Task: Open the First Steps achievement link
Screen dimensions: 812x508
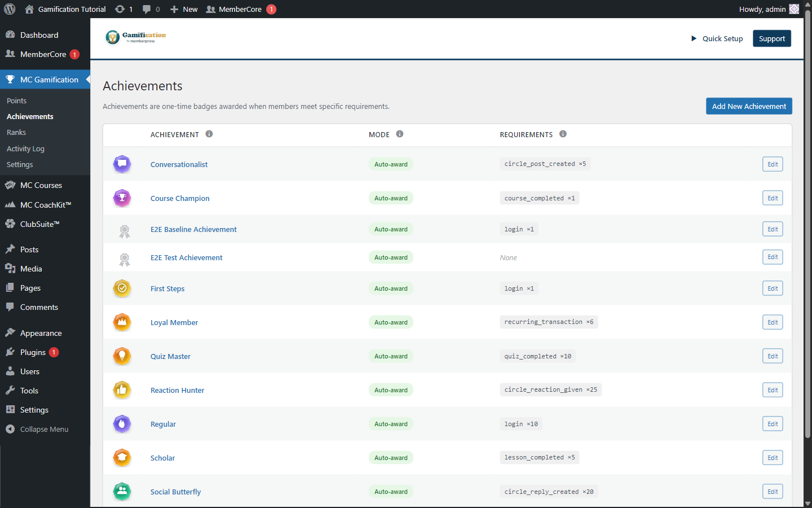Action: (x=167, y=288)
